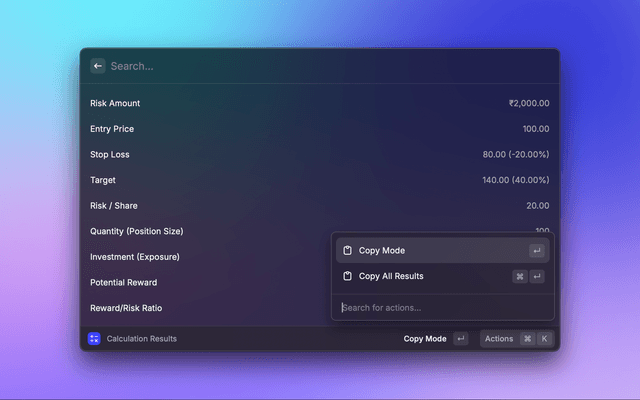640x400 pixels.
Task: Click the Return key icon in the bottom bar
Action: tap(460, 339)
